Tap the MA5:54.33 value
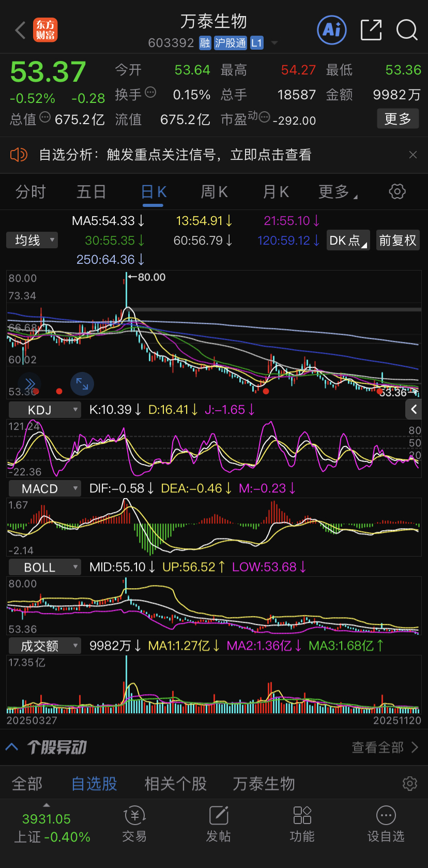428x868 pixels. pyautogui.click(x=108, y=221)
